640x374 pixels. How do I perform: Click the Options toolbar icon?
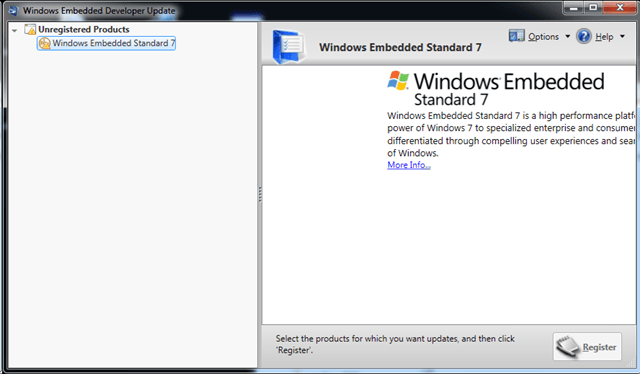(x=516, y=36)
